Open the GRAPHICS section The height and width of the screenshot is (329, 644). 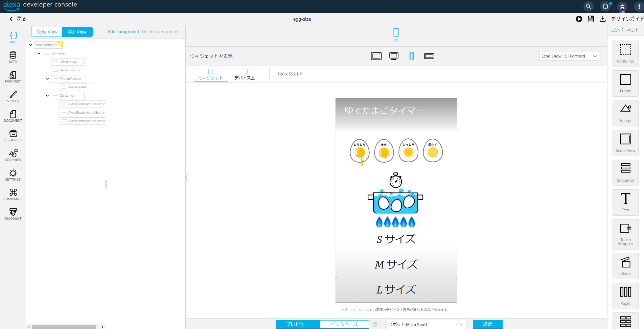(13, 155)
